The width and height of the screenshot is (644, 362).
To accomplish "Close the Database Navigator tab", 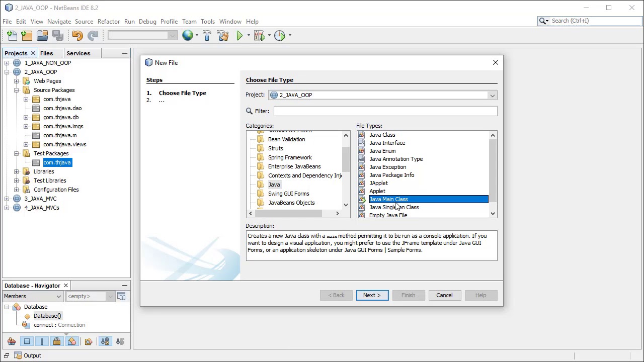I will pyautogui.click(x=66, y=286).
